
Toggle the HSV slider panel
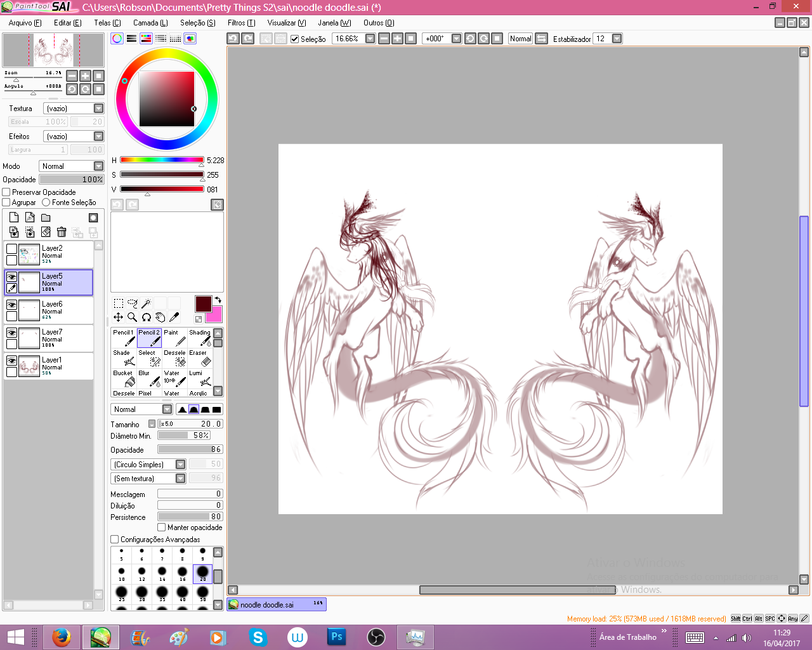pyautogui.click(x=146, y=38)
